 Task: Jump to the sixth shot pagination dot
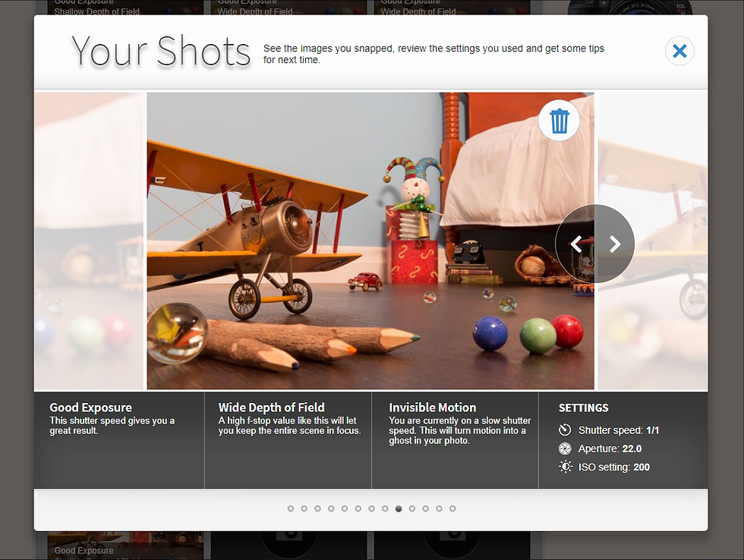click(358, 508)
